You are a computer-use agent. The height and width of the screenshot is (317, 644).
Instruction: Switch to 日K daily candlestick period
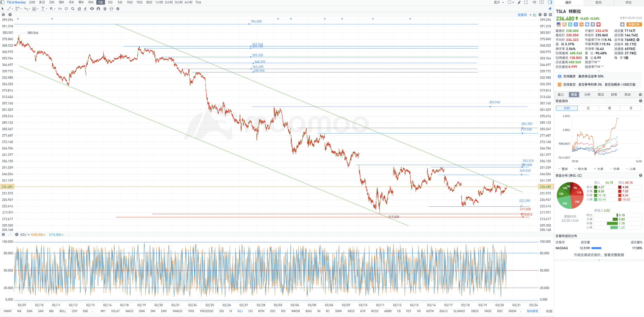[x=52, y=2]
